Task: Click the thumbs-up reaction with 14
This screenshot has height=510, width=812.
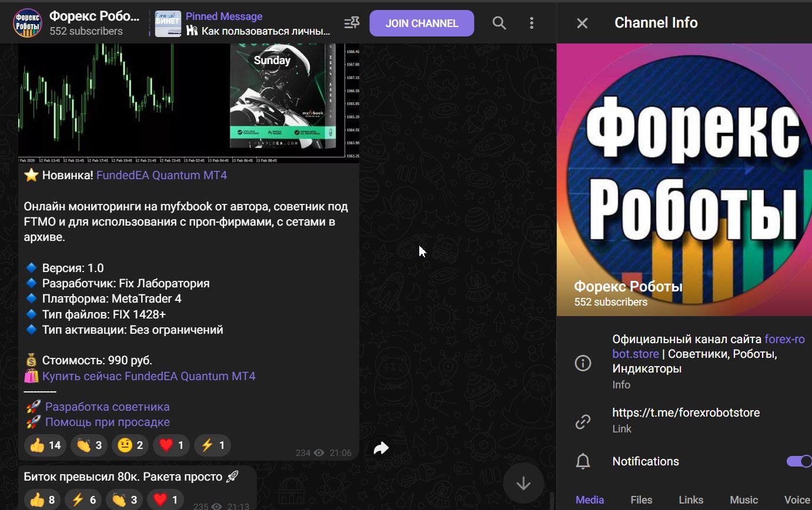Action: click(x=45, y=445)
